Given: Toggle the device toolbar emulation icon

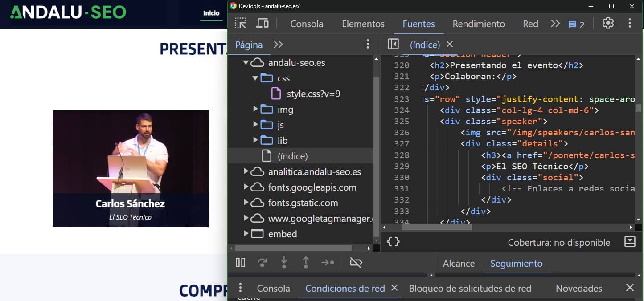Looking at the screenshot, I should coord(263,24).
